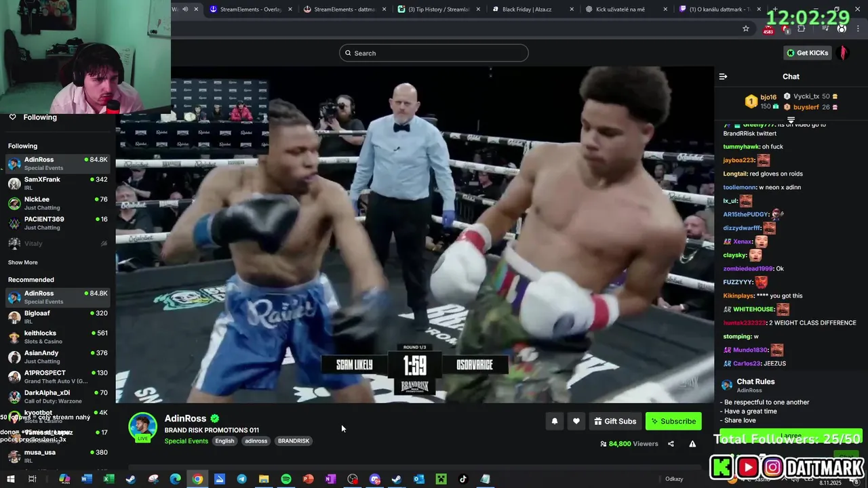Collapse the chat panel with arrow icon
The width and height of the screenshot is (868, 488).
pos(723,77)
